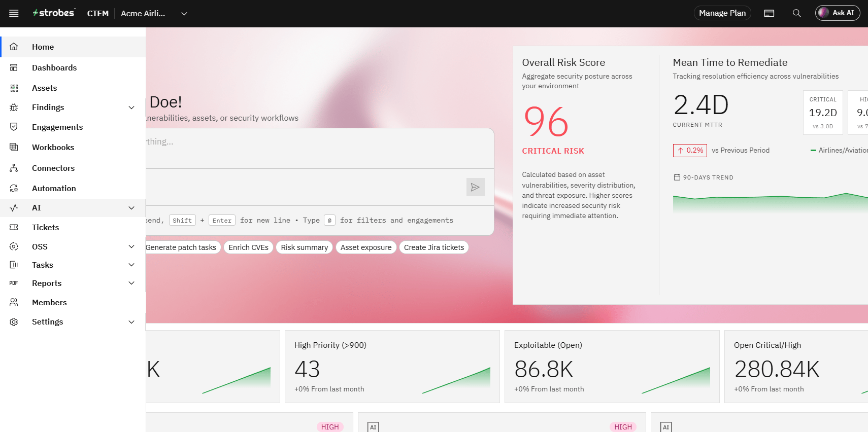The image size is (868, 432).
Task: Expand the Tasks submenu chevron
Action: [x=131, y=265]
